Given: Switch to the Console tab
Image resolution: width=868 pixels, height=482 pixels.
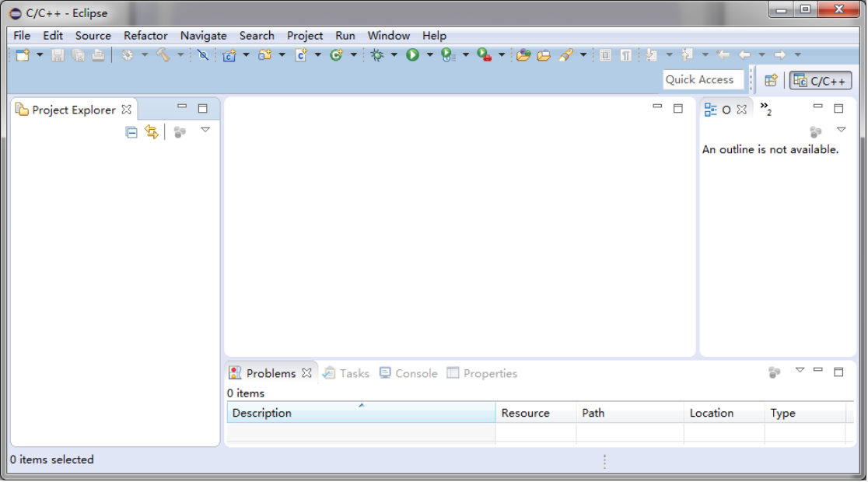Looking at the screenshot, I should [x=408, y=374].
